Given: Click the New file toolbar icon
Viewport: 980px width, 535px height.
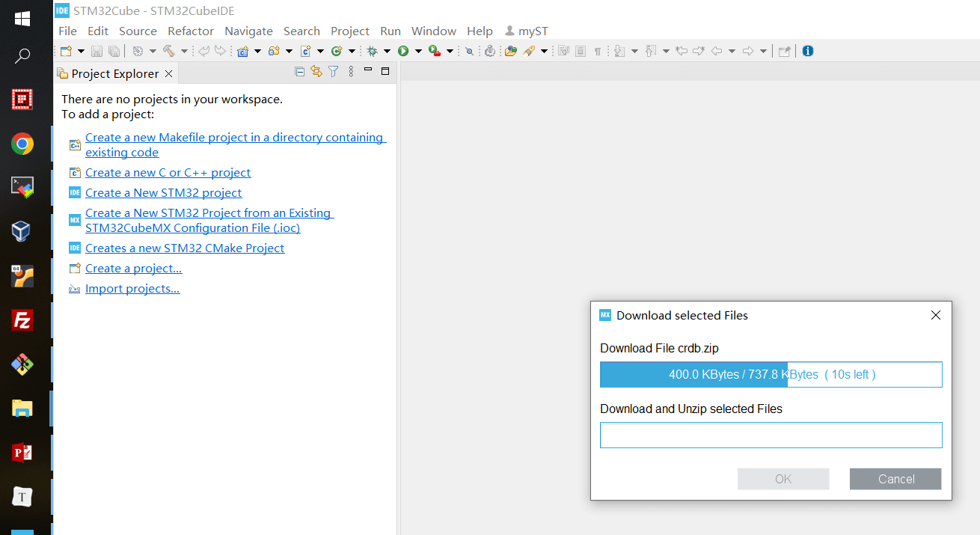Looking at the screenshot, I should click(66, 51).
